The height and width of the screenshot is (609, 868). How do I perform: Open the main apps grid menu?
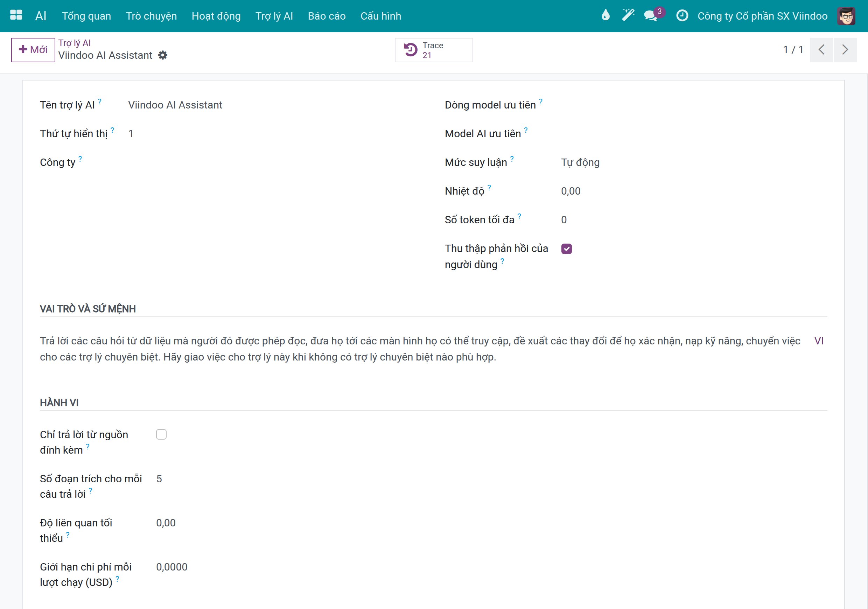pyautogui.click(x=16, y=15)
